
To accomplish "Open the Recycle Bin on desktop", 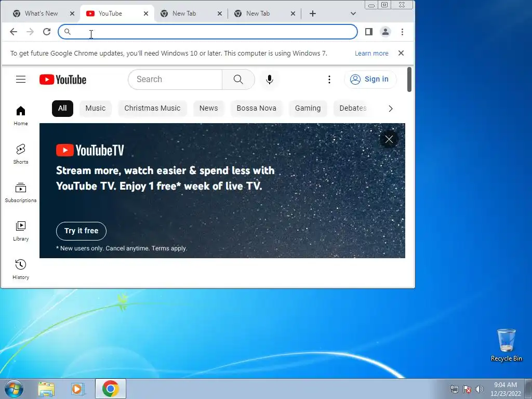I will 506,345.
